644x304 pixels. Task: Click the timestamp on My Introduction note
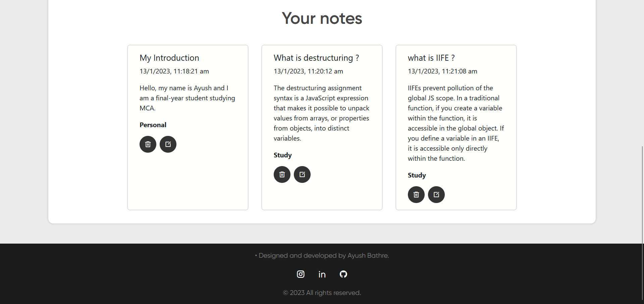pos(174,71)
